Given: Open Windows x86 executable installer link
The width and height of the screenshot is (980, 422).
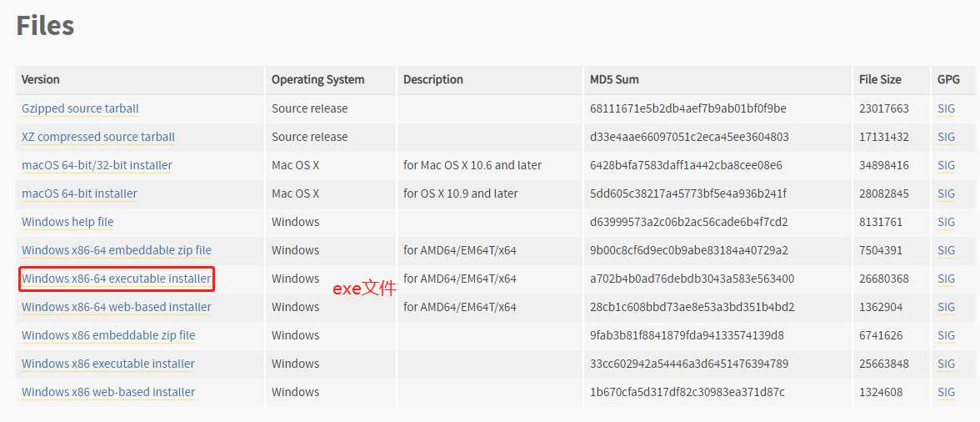Looking at the screenshot, I should tap(108, 364).
